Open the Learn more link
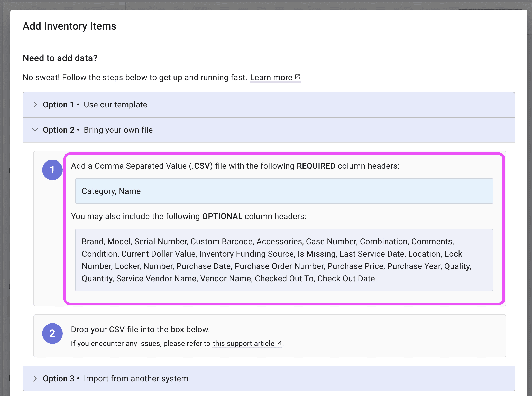This screenshot has width=532, height=396. pyautogui.click(x=272, y=77)
